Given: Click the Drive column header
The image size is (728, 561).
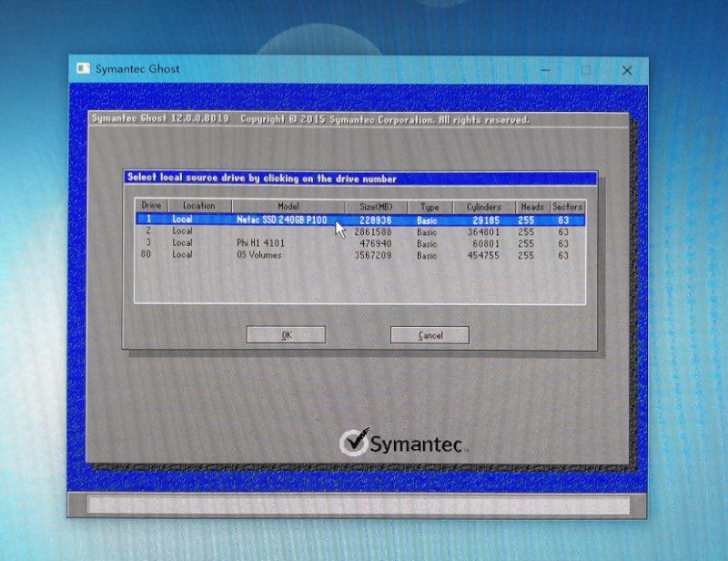Looking at the screenshot, I should tap(151, 207).
